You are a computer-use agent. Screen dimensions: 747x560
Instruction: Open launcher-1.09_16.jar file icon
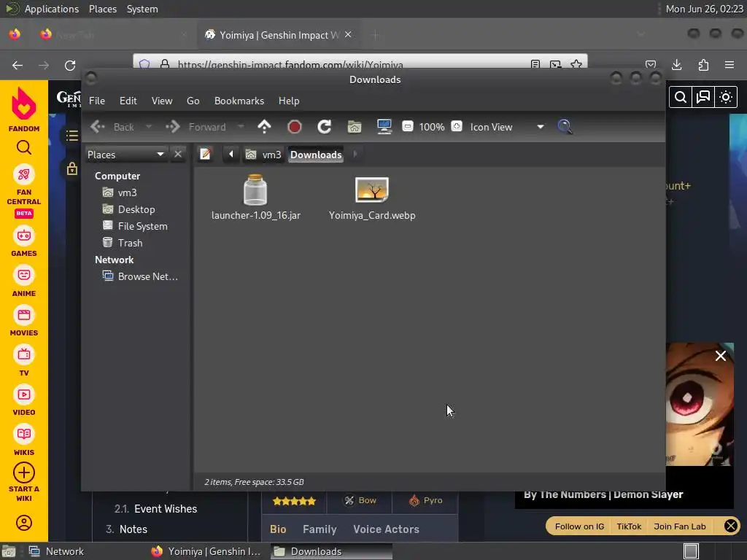point(255,190)
